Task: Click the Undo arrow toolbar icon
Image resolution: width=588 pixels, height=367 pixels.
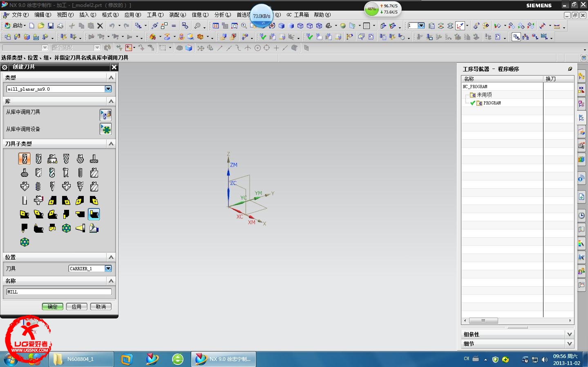Action: (x=112, y=26)
